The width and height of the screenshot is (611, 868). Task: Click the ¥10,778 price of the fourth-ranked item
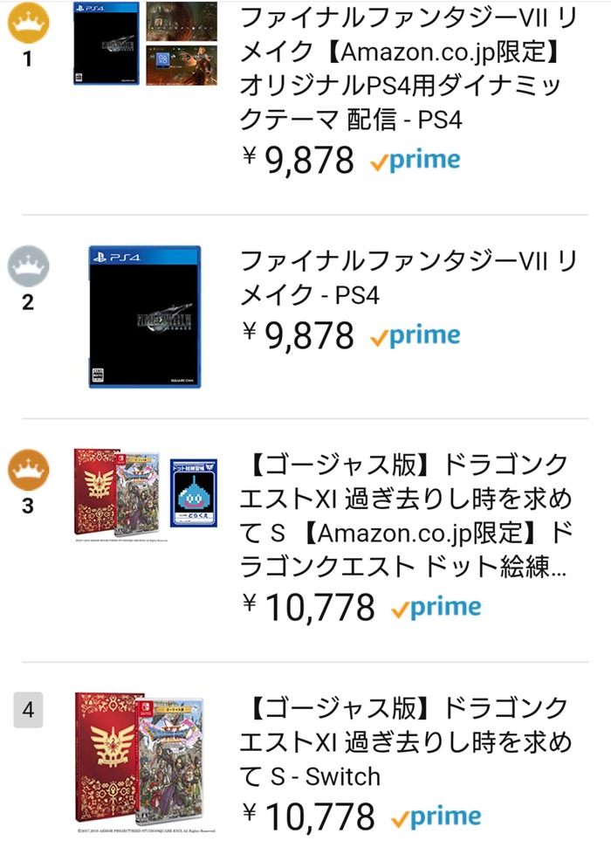click(308, 817)
